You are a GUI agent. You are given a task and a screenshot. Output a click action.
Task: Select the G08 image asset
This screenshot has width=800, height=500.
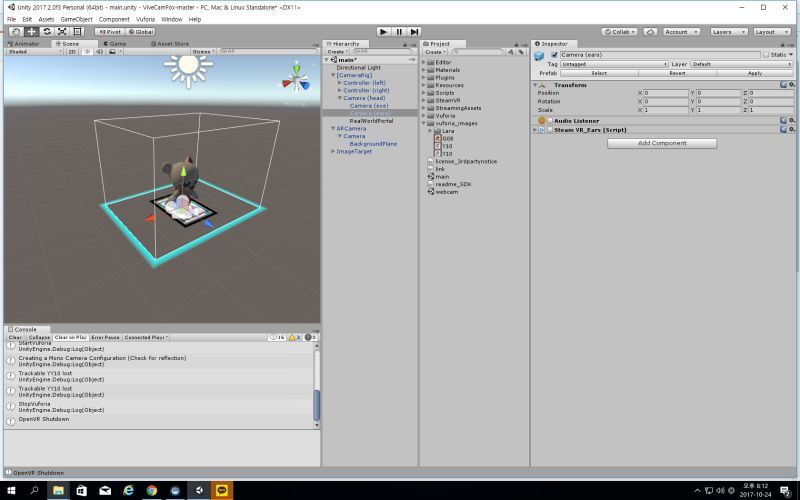[444, 138]
